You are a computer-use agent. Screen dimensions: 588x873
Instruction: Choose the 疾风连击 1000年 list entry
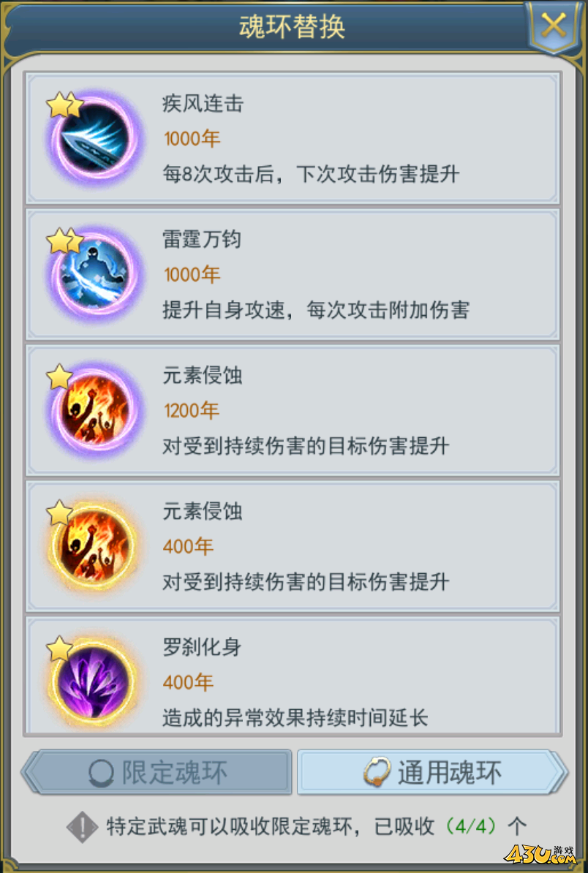tap(293, 139)
